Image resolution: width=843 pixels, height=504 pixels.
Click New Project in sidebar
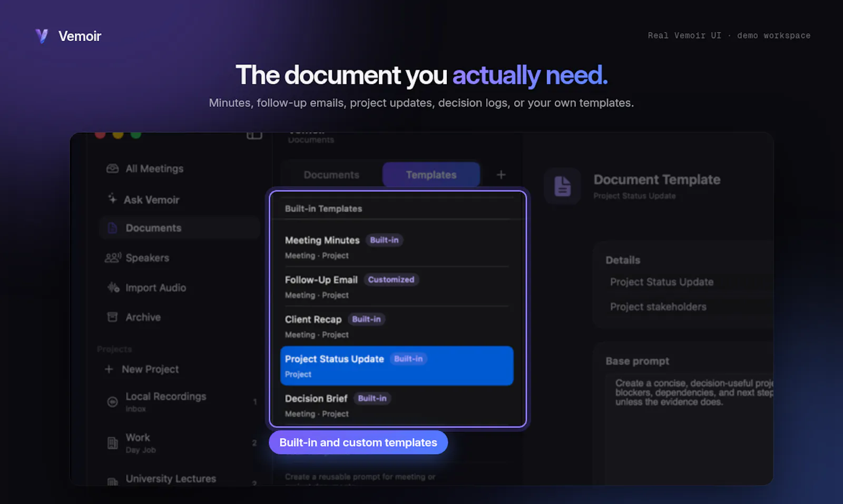[142, 369]
